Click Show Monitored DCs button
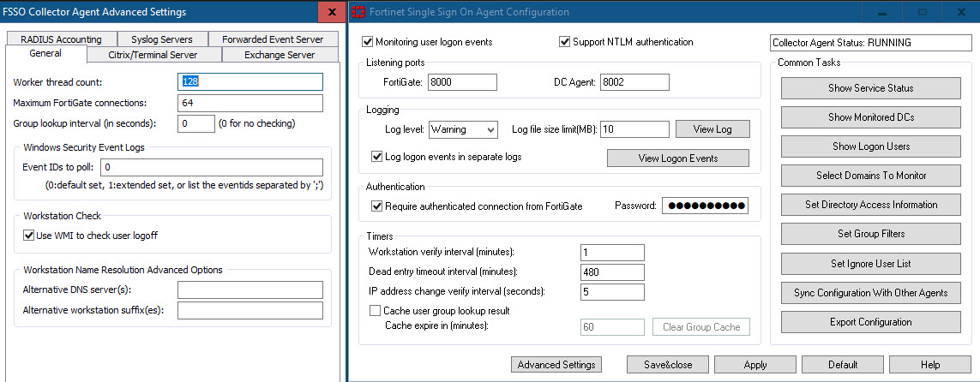 pos(870,117)
